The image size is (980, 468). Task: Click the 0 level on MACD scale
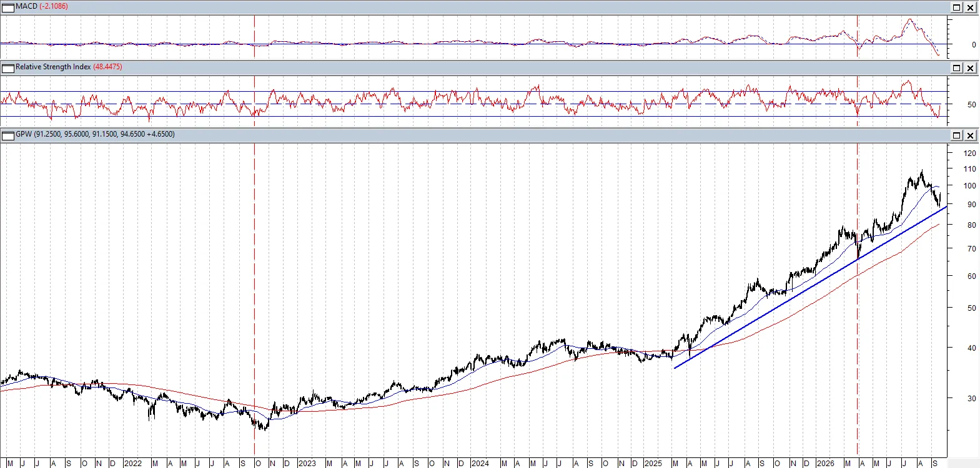click(x=974, y=44)
